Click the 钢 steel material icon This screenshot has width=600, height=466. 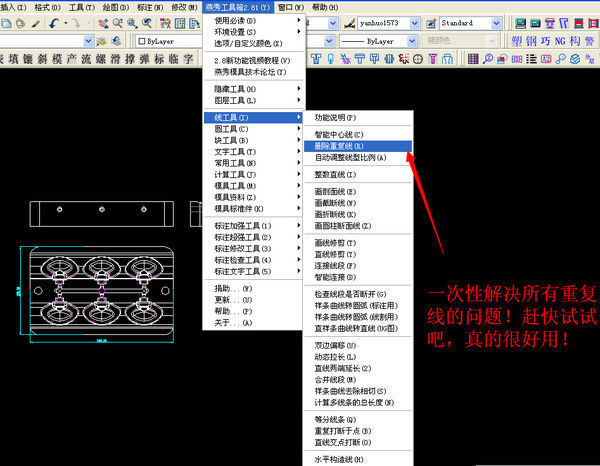click(x=531, y=41)
